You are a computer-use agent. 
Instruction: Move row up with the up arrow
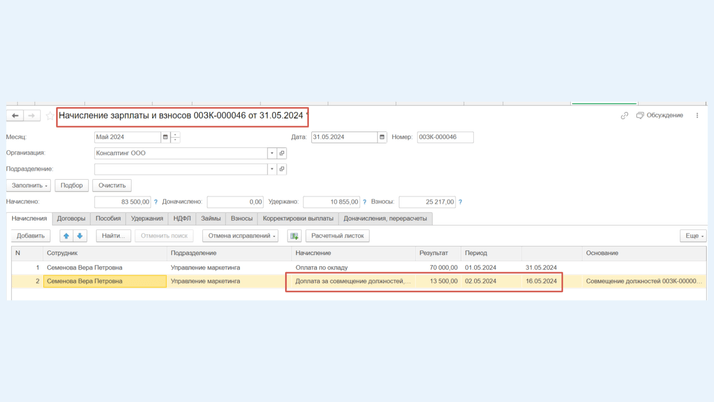(66, 236)
